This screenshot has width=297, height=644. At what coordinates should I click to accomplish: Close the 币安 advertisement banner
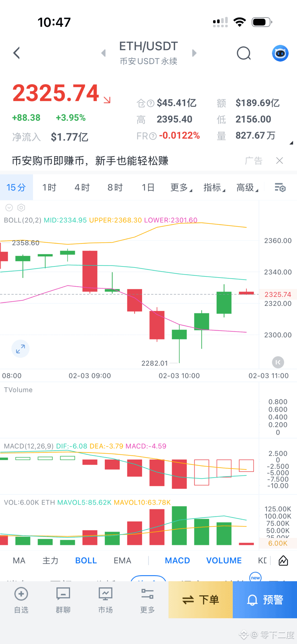pyautogui.click(x=279, y=161)
